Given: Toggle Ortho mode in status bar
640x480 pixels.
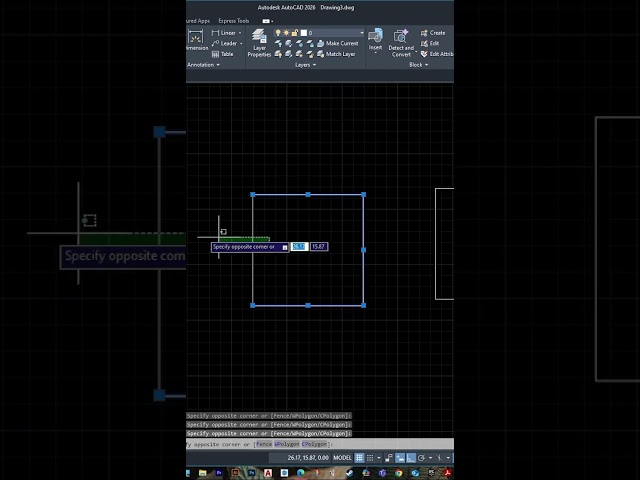Looking at the screenshot, I should pos(411,458).
